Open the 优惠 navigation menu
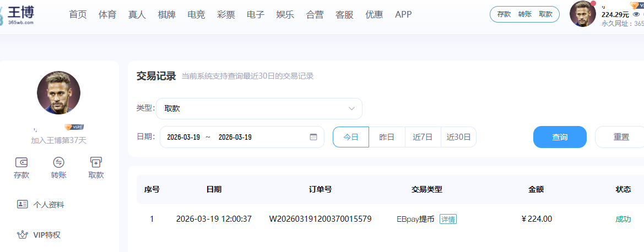The height and width of the screenshot is (252, 644). point(374,15)
